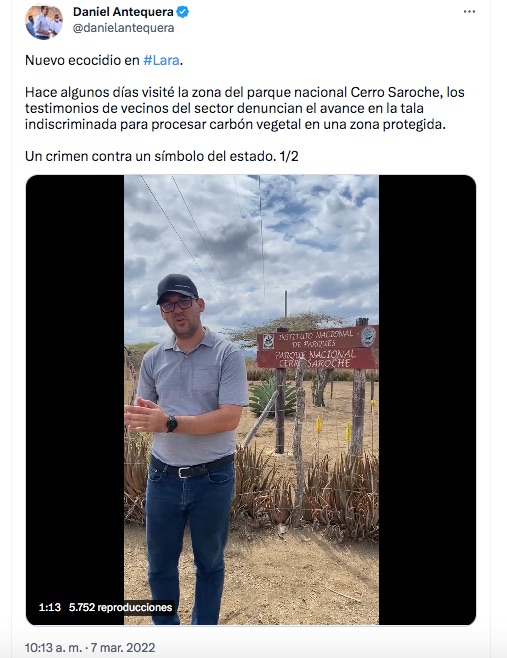Open the 10:13 a. m. timestamp
The width and height of the screenshot is (507, 658).
[x=53, y=648]
